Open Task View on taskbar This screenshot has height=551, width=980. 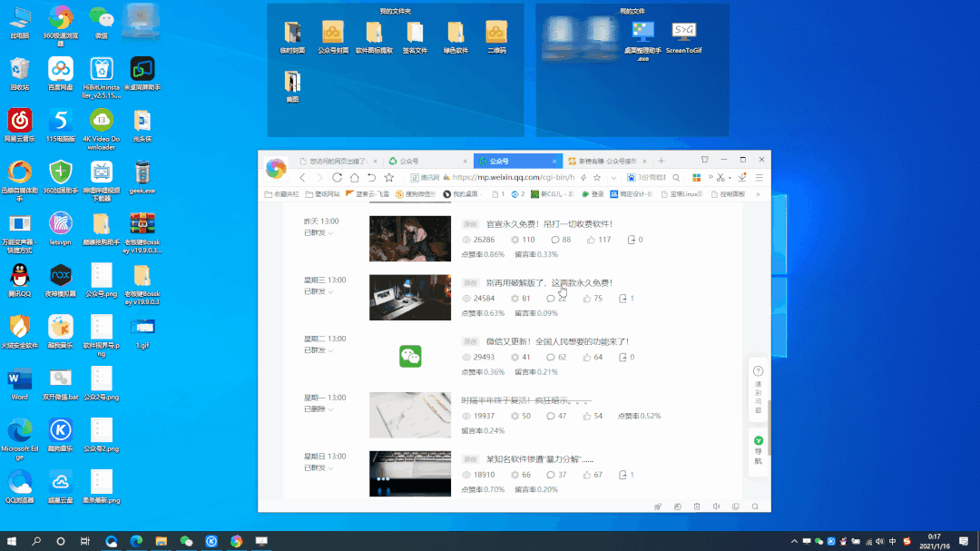(85, 541)
